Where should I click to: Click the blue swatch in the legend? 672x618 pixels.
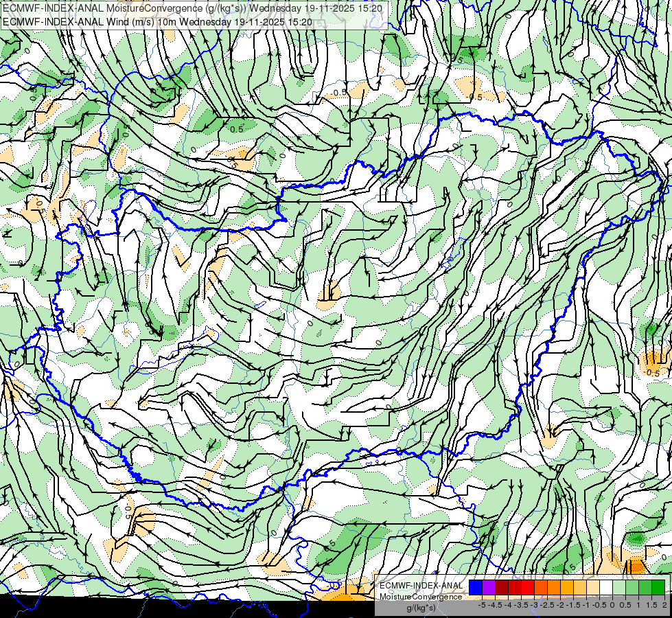tap(476, 587)
